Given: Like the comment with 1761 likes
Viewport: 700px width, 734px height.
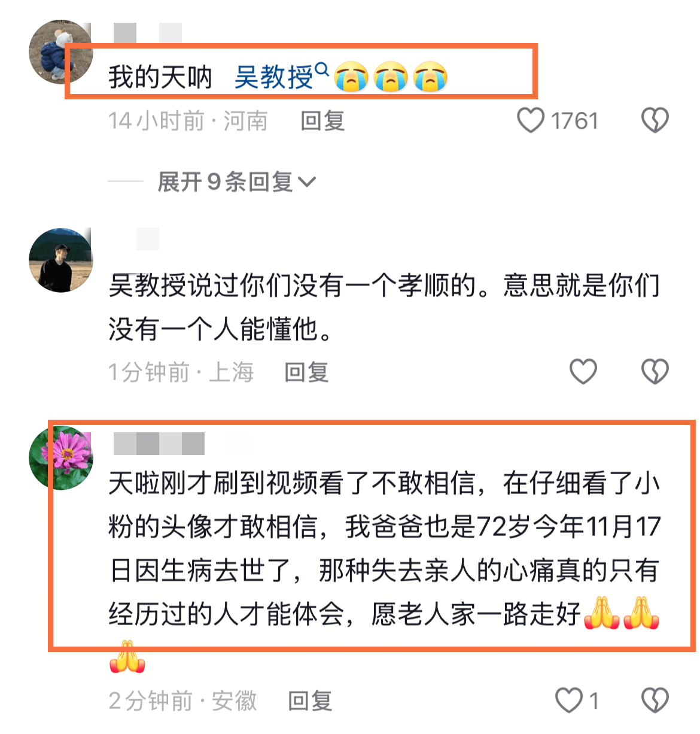Looking at the screenshot, I should pos(530,120).
